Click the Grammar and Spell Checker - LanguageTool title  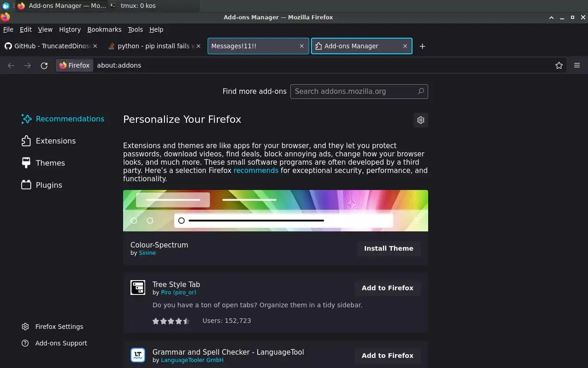pyautogui.click(x=228, y=352)
